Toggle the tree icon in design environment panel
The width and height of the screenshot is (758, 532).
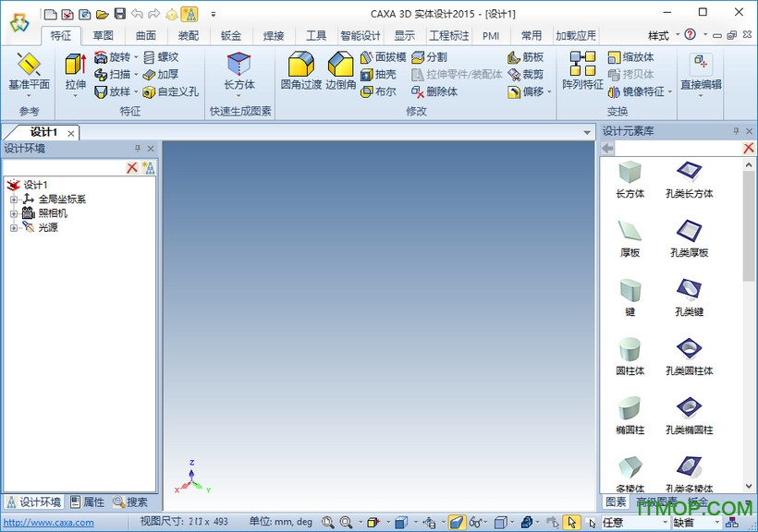(150, 168)
